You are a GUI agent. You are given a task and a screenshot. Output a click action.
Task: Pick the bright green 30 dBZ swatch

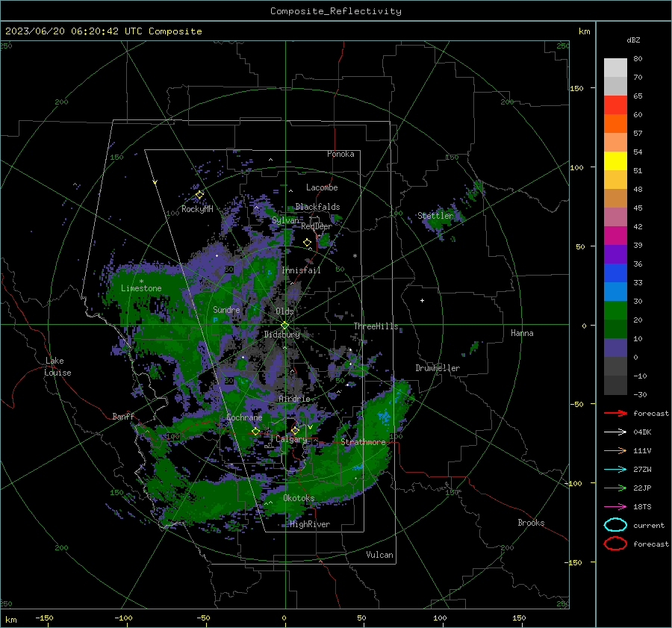coord(615,311)
